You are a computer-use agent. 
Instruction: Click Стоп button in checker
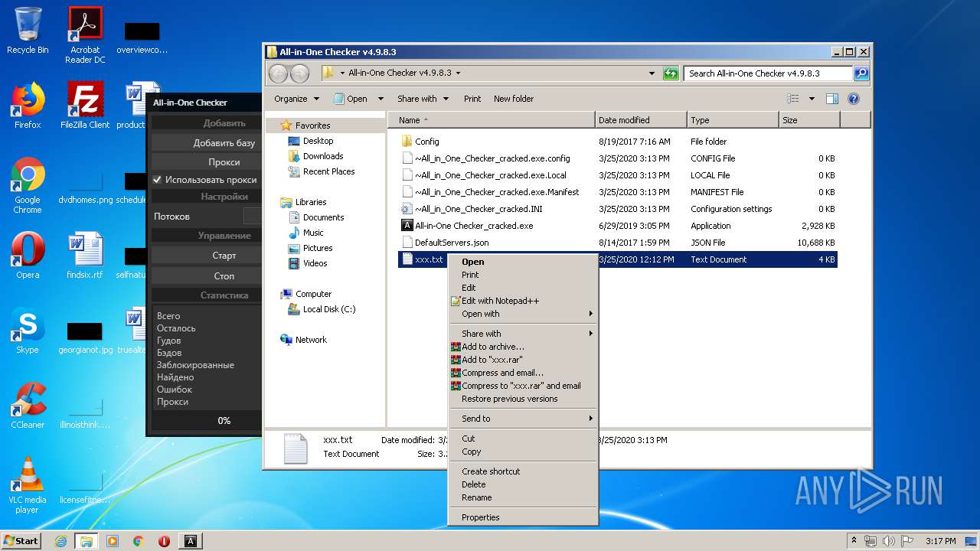pyautogui.click(x=207, y=275)
